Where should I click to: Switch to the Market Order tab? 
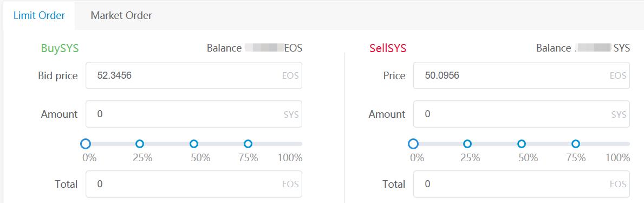121,16
